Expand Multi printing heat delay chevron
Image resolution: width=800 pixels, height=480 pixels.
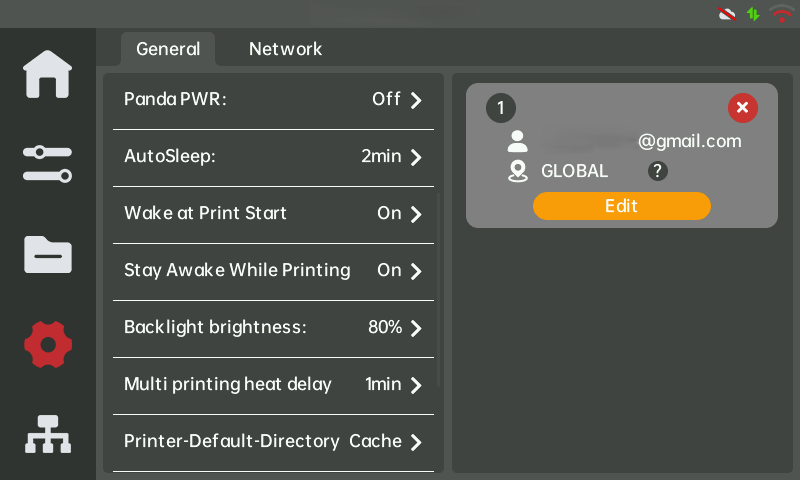pyautogui.click(x=416, y=385)
